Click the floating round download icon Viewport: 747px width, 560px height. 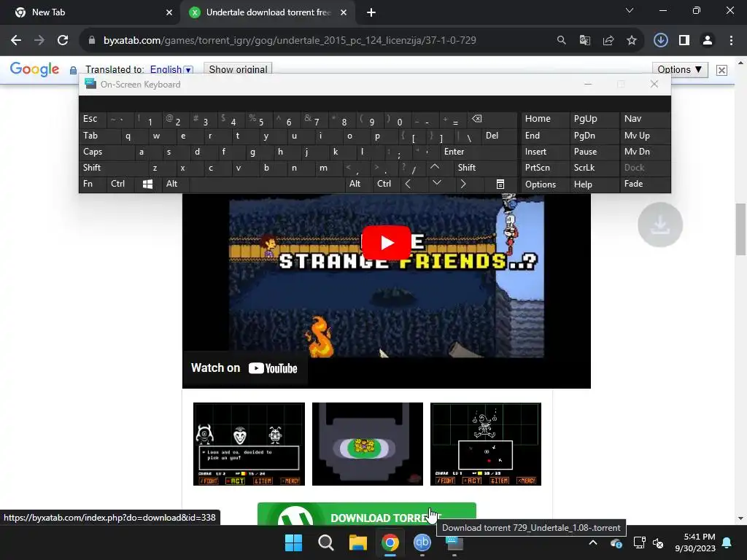tap(660, 225)
